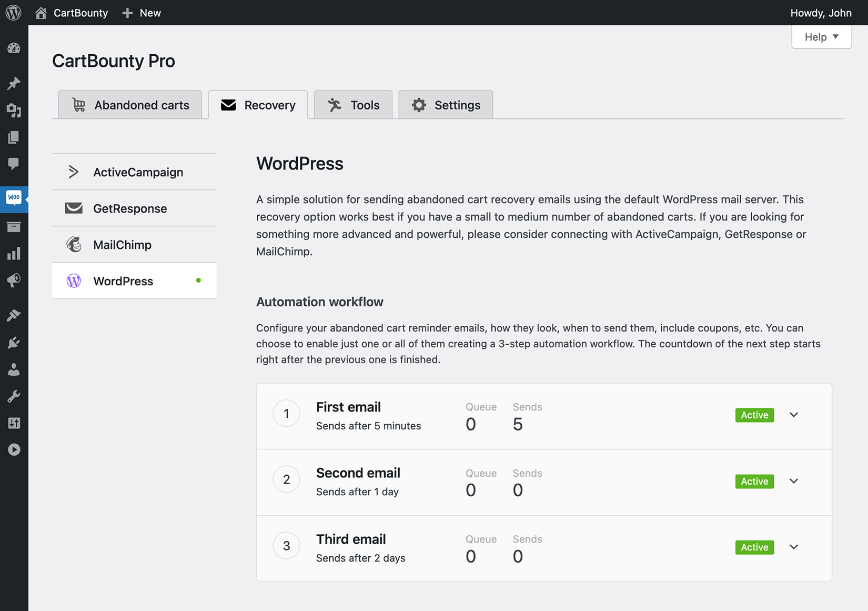Open the Help dropdown
Screen dimensions: 868x611
pos(821,37)
